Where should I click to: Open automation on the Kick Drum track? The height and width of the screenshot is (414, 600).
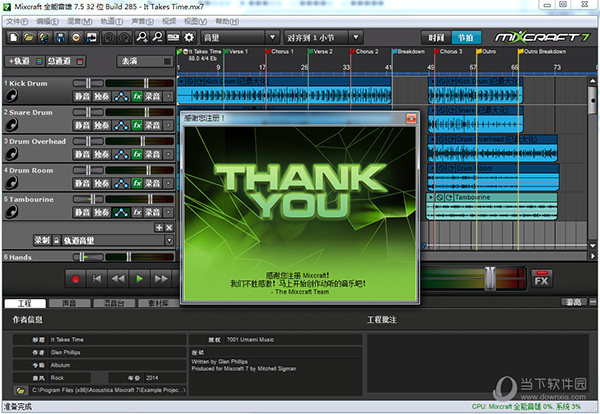pyautogui.click(x=121, y=96)
